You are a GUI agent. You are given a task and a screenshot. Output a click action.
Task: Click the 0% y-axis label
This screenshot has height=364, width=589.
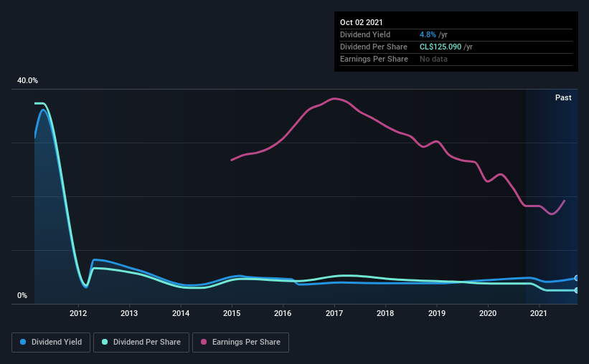click(x=22, y=296)
